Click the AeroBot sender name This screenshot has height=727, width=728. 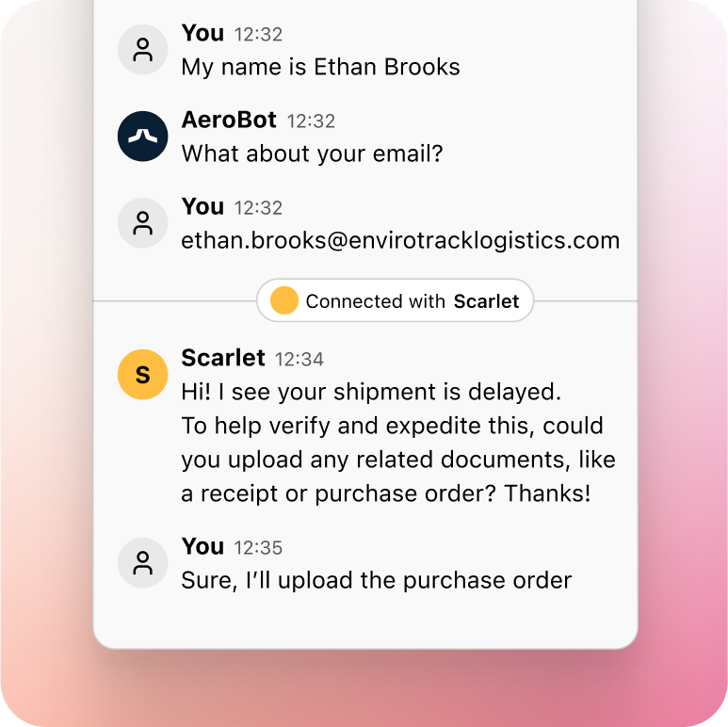(x=229, y=120)
